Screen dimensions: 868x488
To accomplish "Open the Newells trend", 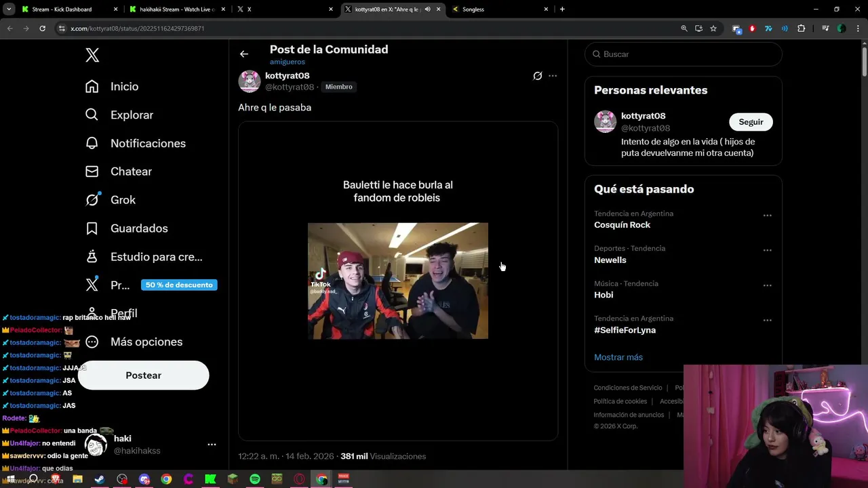I will pos(610,260).
